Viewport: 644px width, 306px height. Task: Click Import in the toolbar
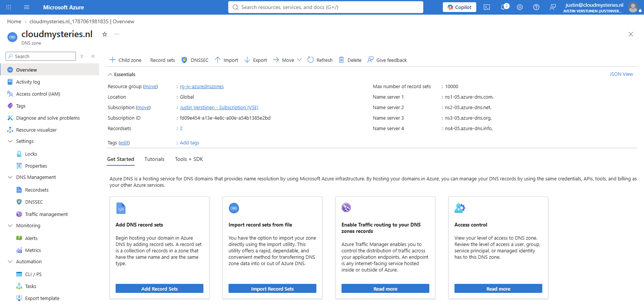[x=226, y=60]
